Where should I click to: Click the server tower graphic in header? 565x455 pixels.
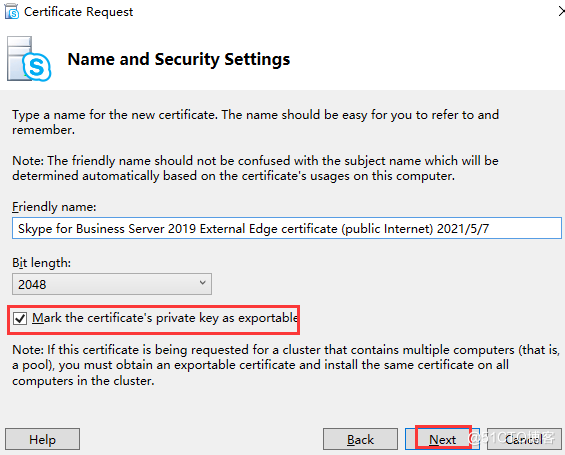pyautogui.click(x=20, y=58)
